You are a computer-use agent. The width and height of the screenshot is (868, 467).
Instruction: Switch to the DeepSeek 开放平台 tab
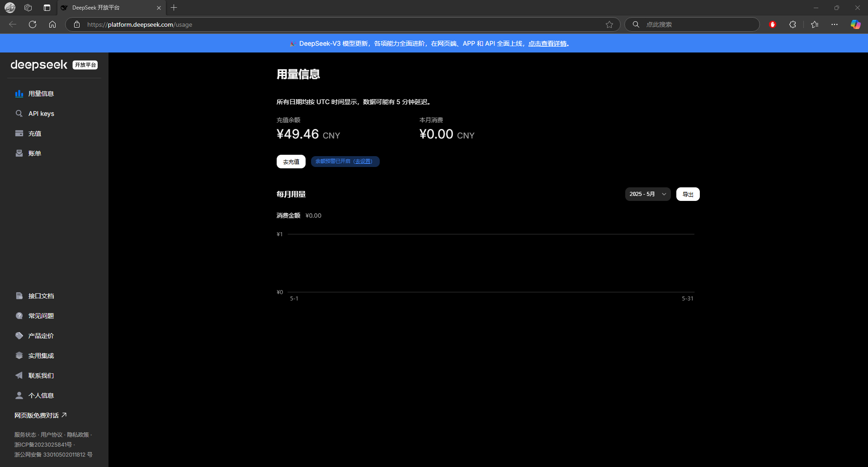tap(111, 8)
